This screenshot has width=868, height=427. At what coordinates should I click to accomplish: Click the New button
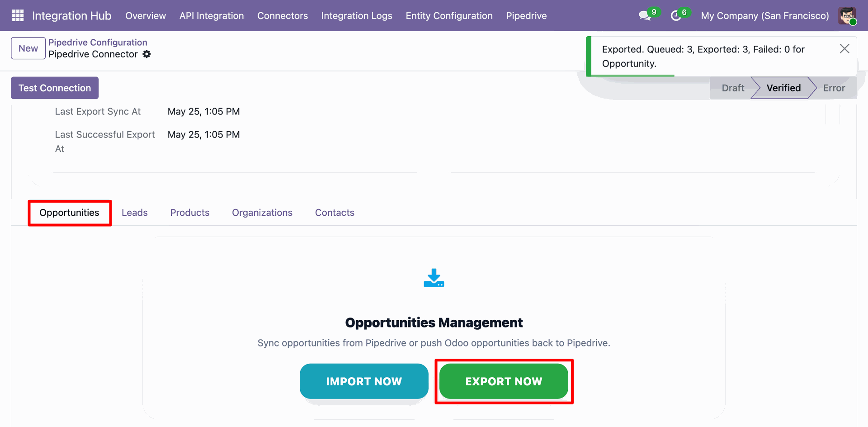(28, 48)
